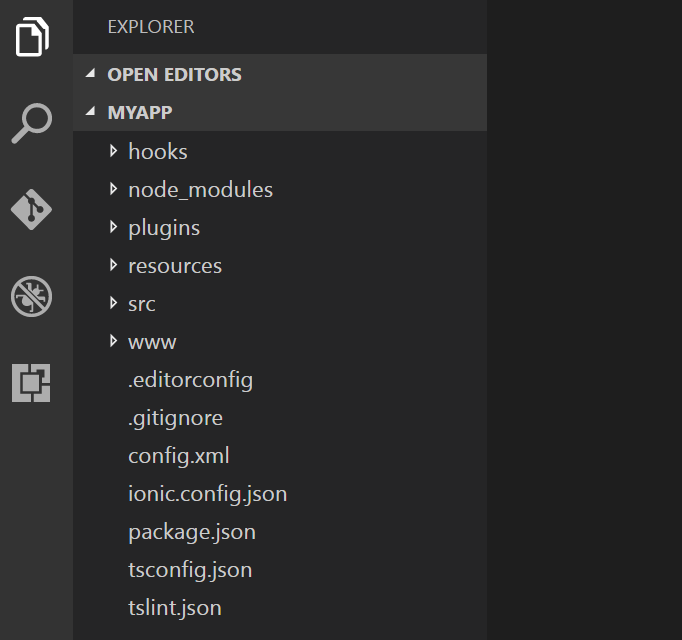Open the Explorer view in activity bar
682x640 pixels.
click(32, 37)
